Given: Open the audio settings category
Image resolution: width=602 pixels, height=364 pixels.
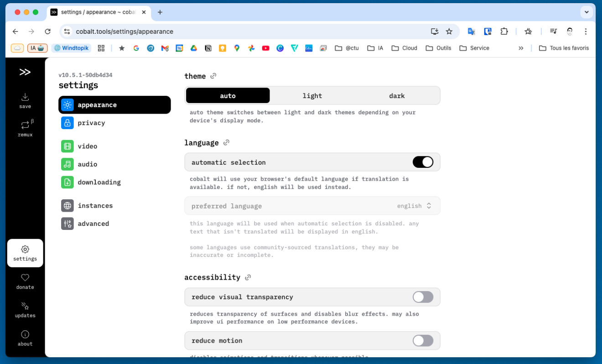Looking at the screenshot, I should click(87, 164).
